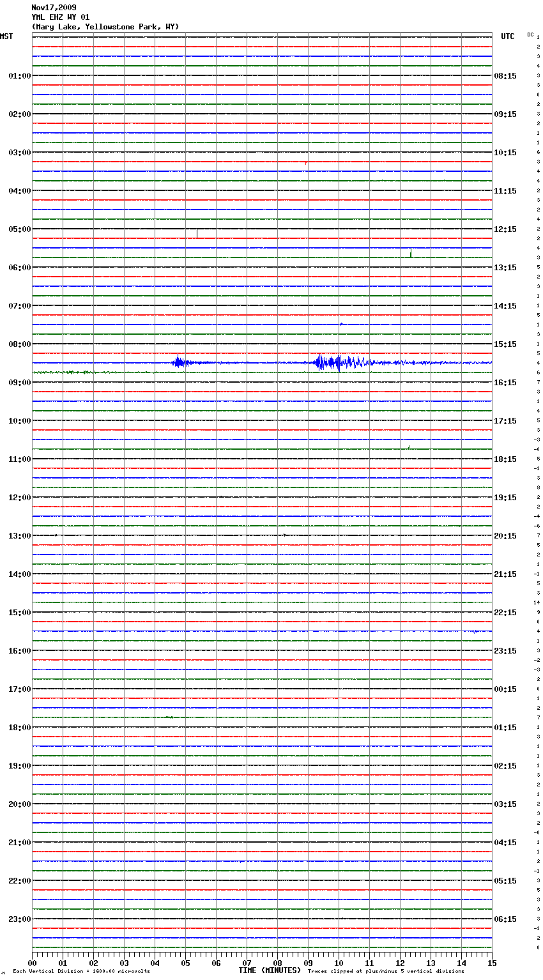Click the 'TIME (MINUTES)' axis title

click(270, 970)
